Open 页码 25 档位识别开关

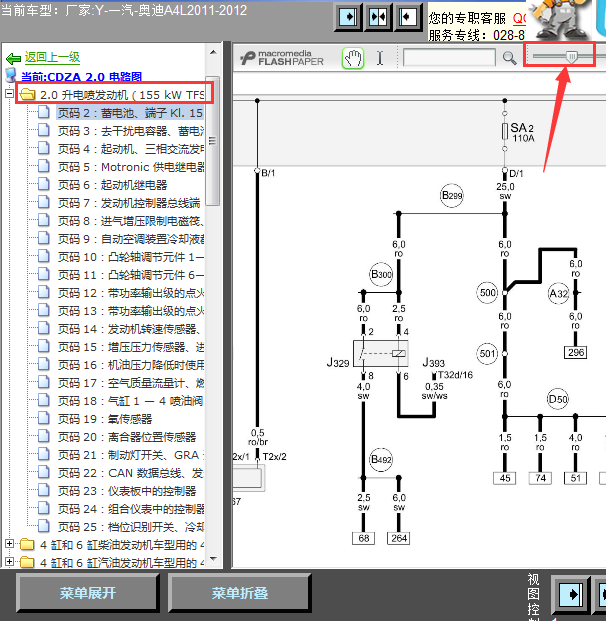(131, 527)
